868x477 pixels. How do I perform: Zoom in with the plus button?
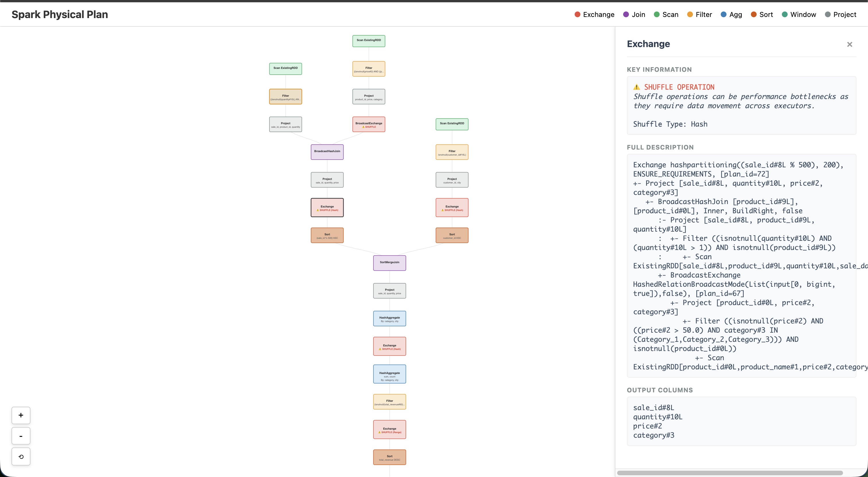(21, 415)
